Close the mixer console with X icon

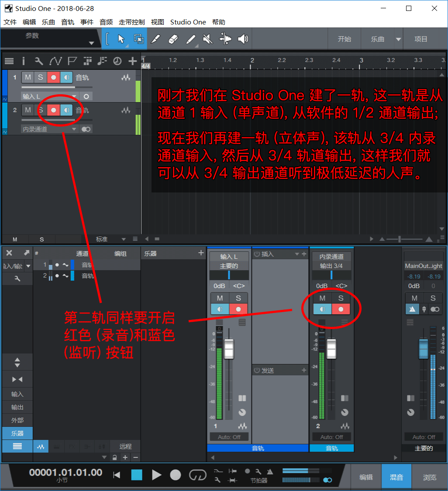(x=9, y=253)
